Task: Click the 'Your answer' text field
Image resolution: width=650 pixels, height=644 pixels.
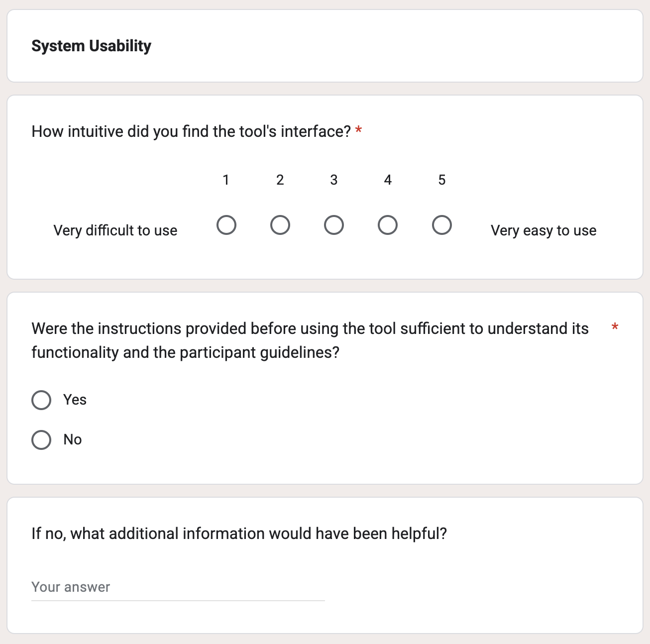Action: 178,587
